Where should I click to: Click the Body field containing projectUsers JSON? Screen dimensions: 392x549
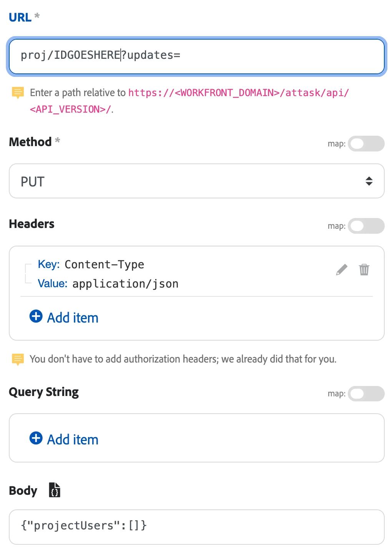(x=196, y=526)
